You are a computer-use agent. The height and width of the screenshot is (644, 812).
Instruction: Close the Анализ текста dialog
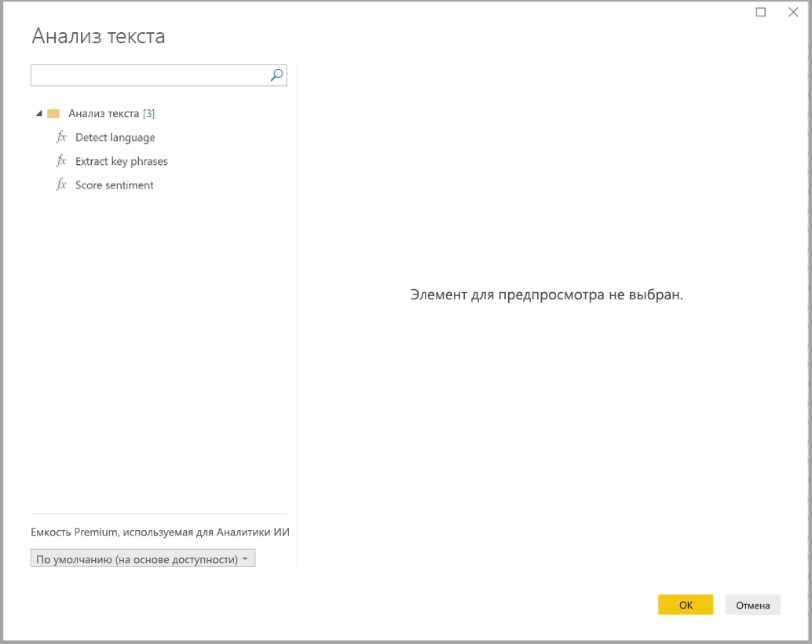[x=793, y=12]
